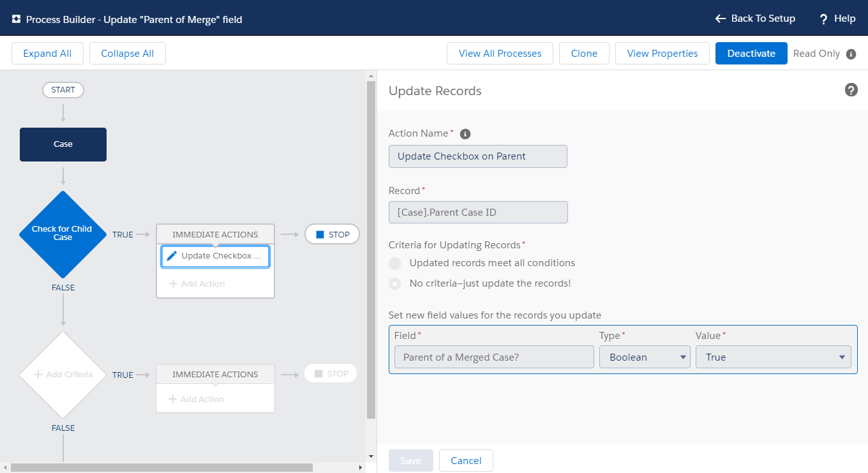
Task: Click the scroll up arrow of canvas scrollbar
Action: pyautogui.click(x=371, y=76)
